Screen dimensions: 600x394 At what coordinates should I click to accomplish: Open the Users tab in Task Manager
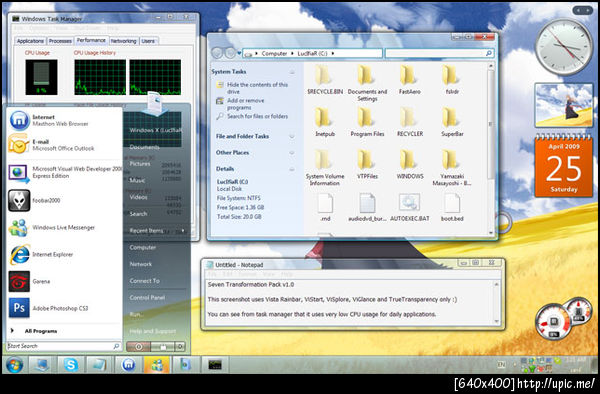(x=148, y=41)
